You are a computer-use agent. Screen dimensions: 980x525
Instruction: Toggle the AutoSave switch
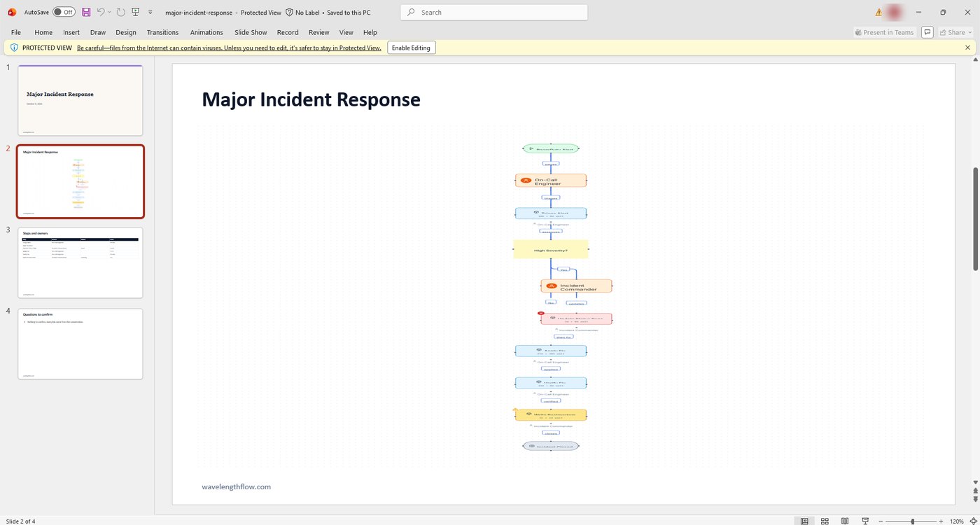[x=64, y=12]
